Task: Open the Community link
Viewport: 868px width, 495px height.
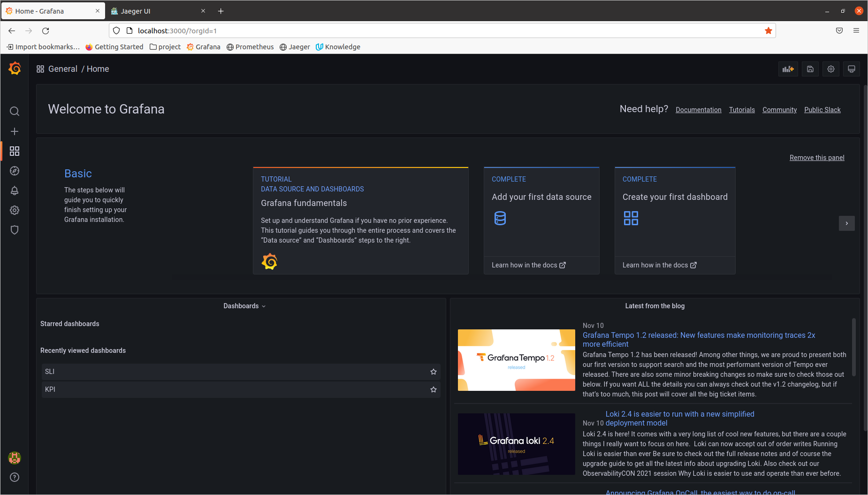Action: 779,110
